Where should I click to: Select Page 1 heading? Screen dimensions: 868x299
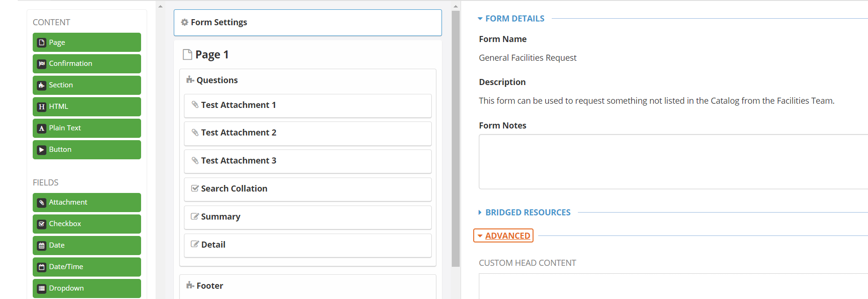[x=212, y=55]
